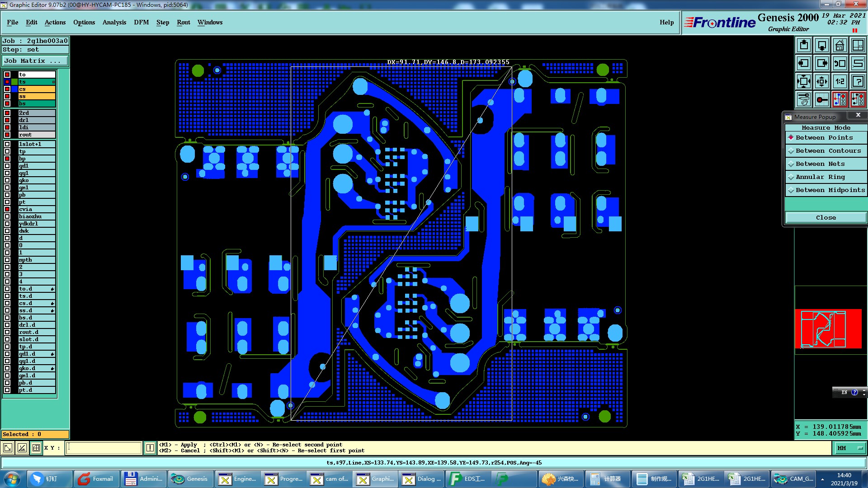868x488 pixels.
Task: Click the previous zoom undo icon
Action: click(840, 63)
